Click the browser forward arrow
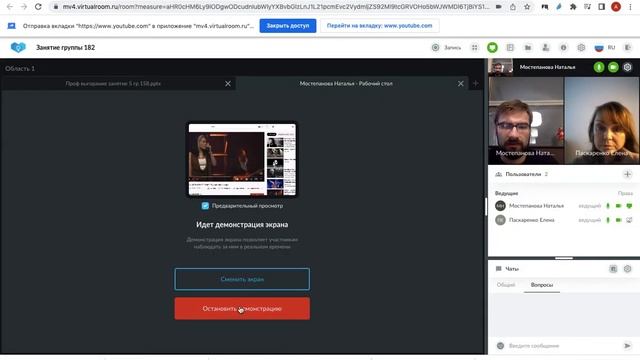 pos(24,7)
